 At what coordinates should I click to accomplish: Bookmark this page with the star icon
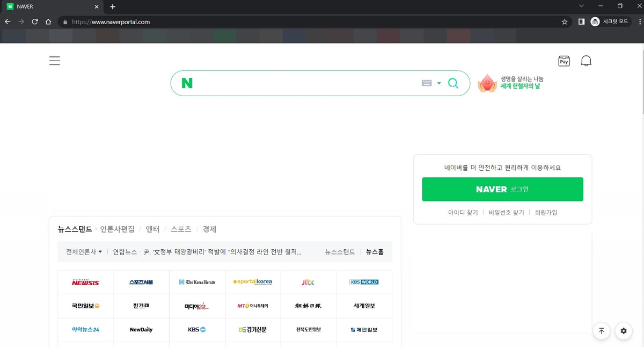click(564, 22)
